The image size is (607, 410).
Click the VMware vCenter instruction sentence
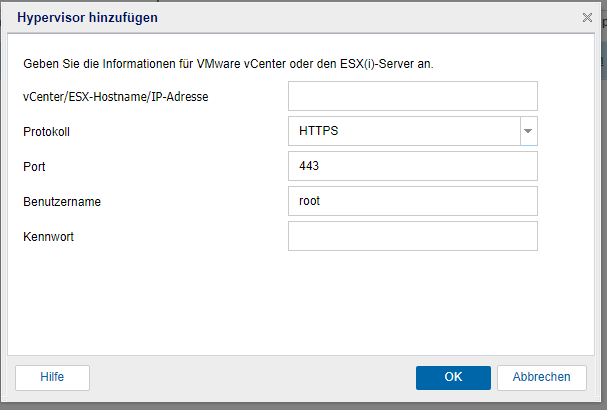228,63
